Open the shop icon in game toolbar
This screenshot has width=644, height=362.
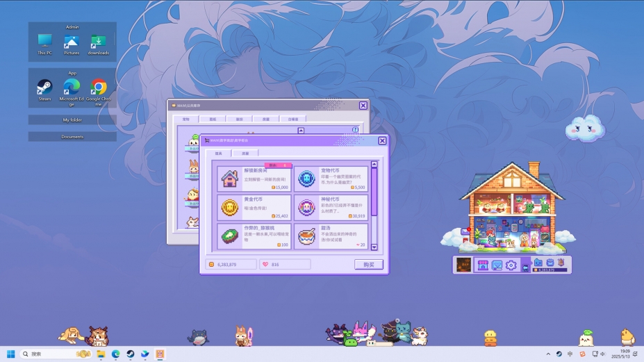tap(481, 265)
